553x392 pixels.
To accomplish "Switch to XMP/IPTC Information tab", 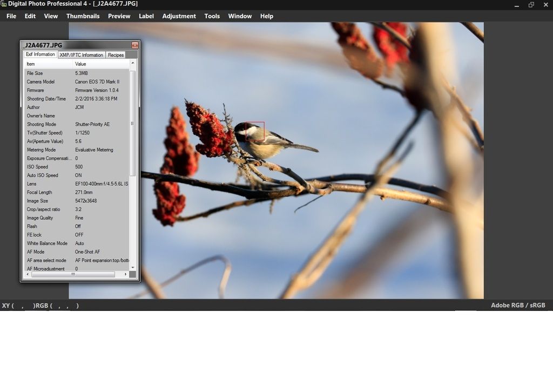I will (81, 55).
